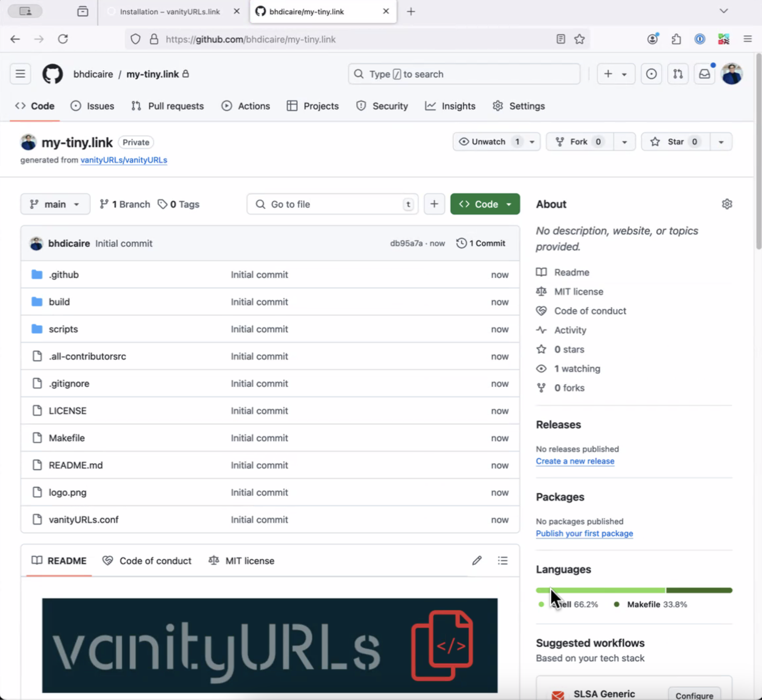
Task: Star the my-tiny.link repository
Action: [x=676, y=142]
